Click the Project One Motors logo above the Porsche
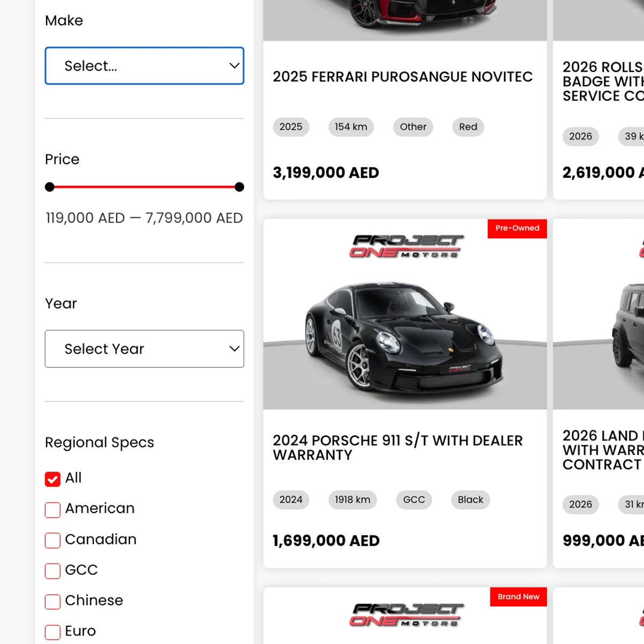The image size is (644, 644). coord(407,246)
